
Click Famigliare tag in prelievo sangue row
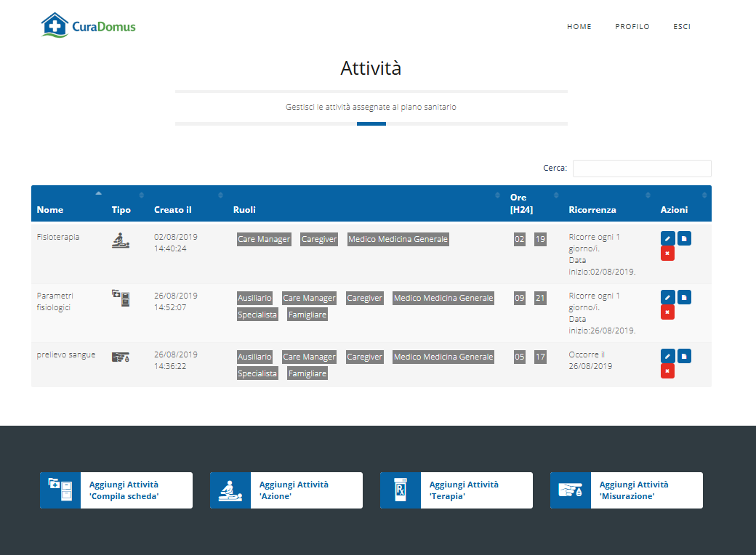coord(307,373)
